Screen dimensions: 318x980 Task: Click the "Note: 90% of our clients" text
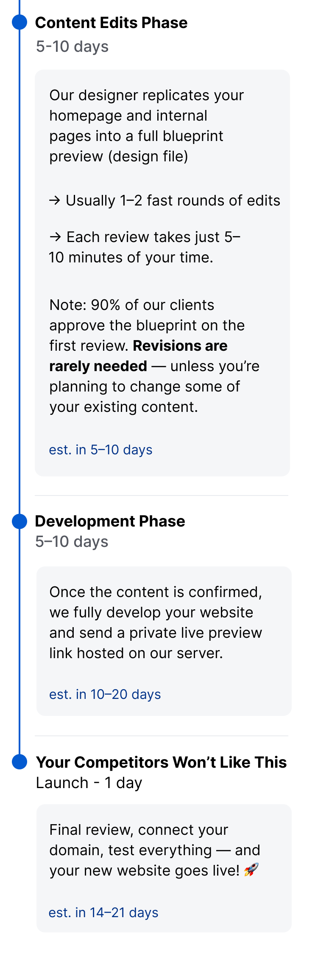(131, 305)
